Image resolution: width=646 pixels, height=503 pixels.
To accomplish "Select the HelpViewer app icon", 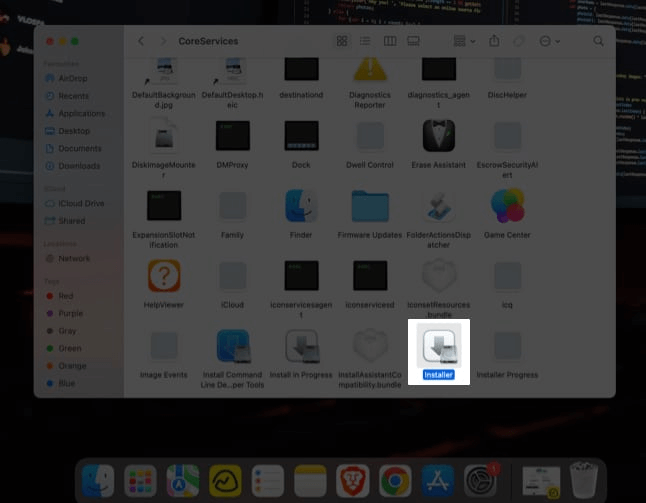I will (x=164, y=276).
